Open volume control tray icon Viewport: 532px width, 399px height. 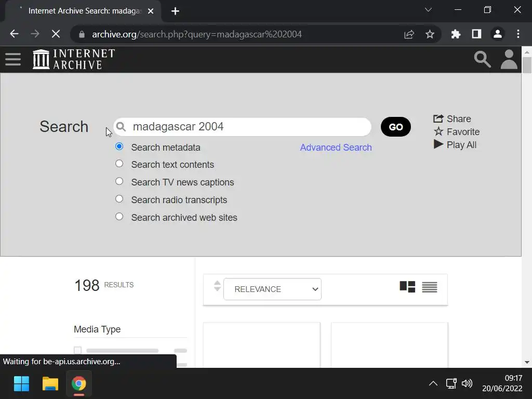pos(467,384)
